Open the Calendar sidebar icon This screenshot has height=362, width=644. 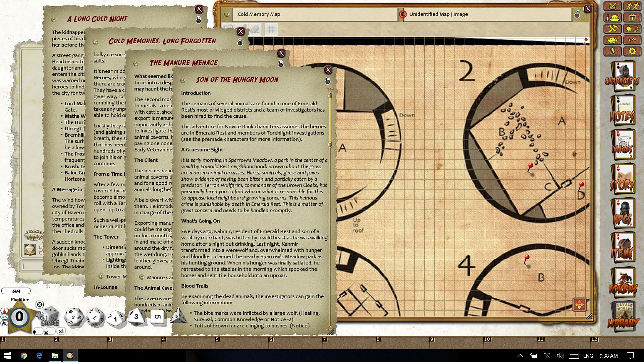[x=632, y=17]
